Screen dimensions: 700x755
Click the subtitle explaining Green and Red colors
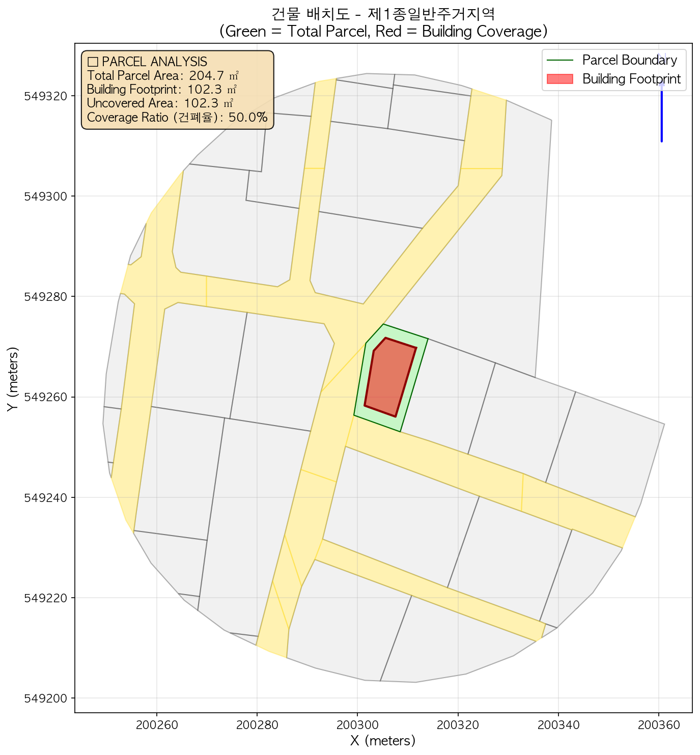pyautogui.click(x=383, y=32)
